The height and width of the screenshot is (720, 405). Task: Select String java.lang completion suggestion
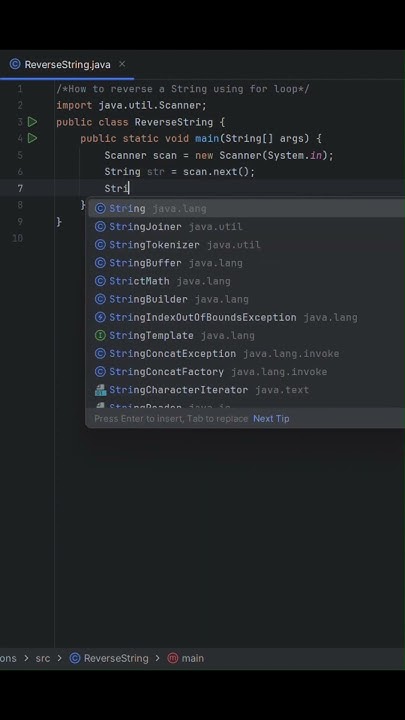pos(247,208)
